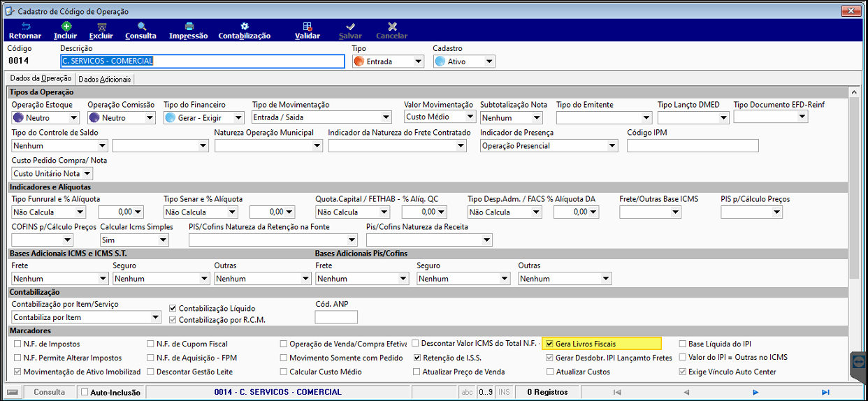Click the Retornar toolbar icon
This screenshot has height=401, width=868.
pos(25,27)
